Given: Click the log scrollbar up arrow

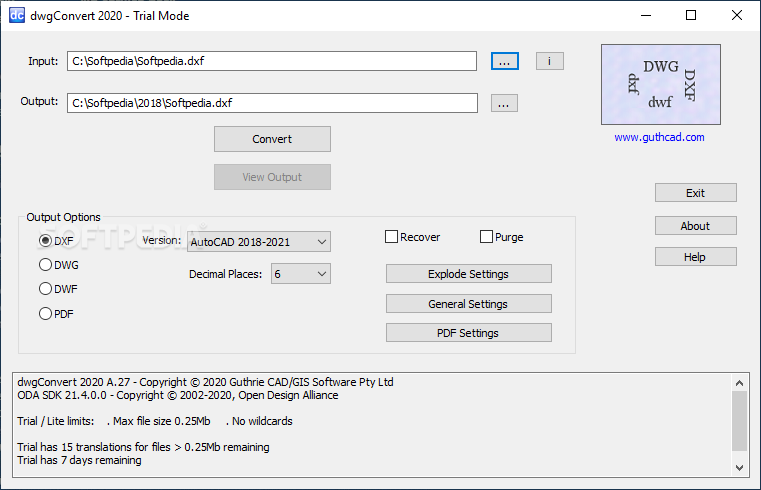Looking at the screenshot, I should click(739, 383).
